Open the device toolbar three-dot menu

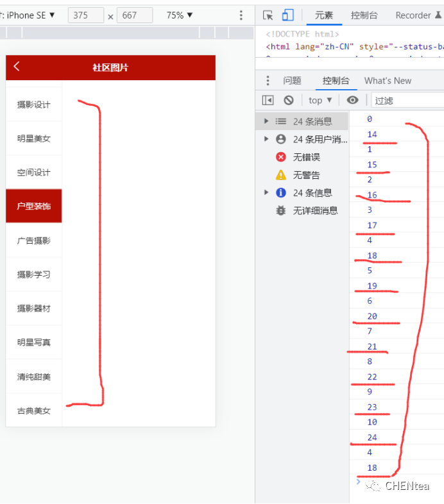coord(241,15)
